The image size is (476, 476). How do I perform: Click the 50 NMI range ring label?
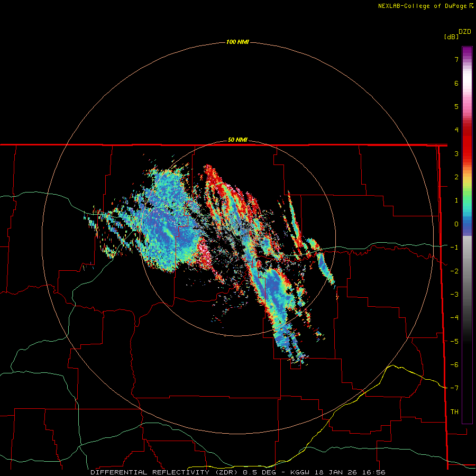237,140
